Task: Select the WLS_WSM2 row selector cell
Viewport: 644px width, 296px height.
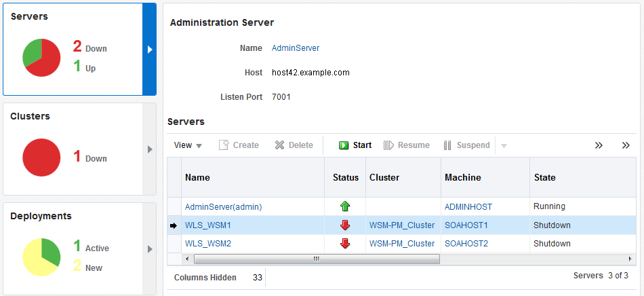Action: tap(174, 243)
